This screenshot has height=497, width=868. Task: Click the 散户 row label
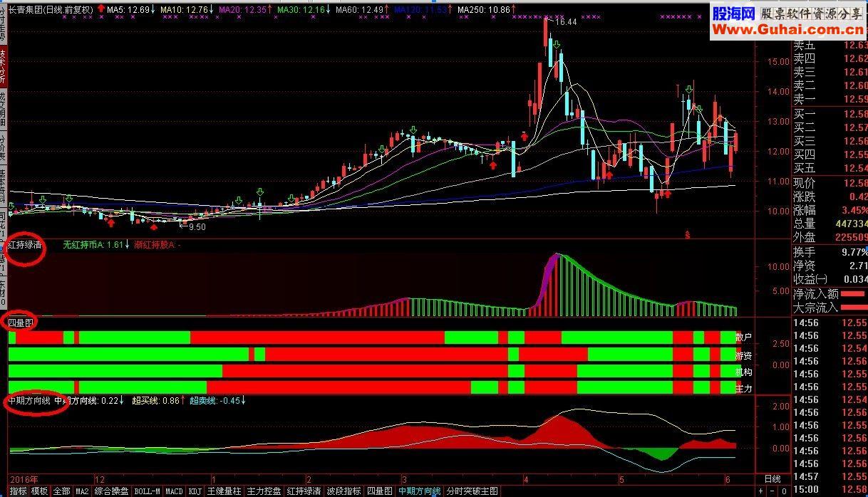coord(744,337)
